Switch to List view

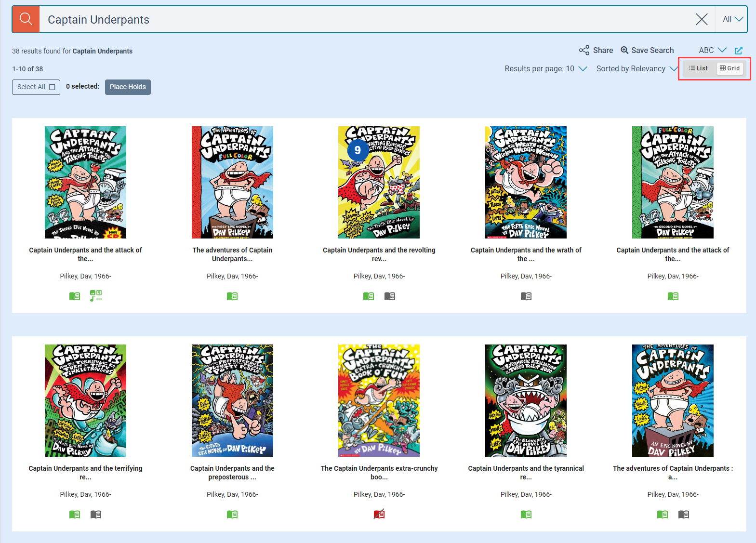pos(699,68)
